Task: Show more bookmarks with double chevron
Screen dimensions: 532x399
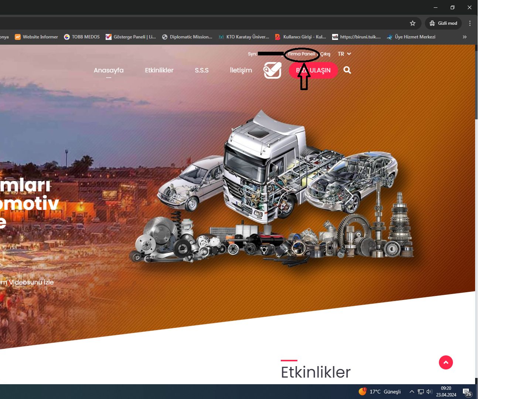Action: pos(464,37)
